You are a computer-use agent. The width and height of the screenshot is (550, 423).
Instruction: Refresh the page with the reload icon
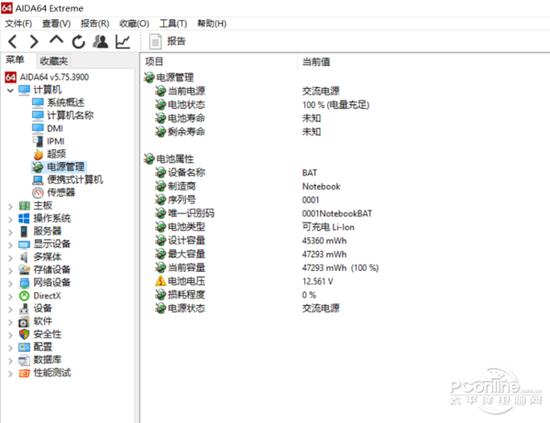(x=79, y=42)
